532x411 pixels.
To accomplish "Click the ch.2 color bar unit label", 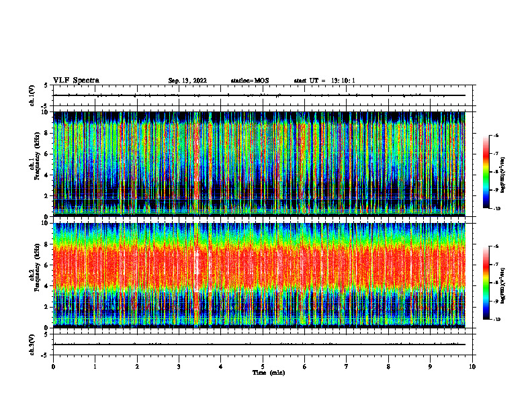I will (502, 285).
